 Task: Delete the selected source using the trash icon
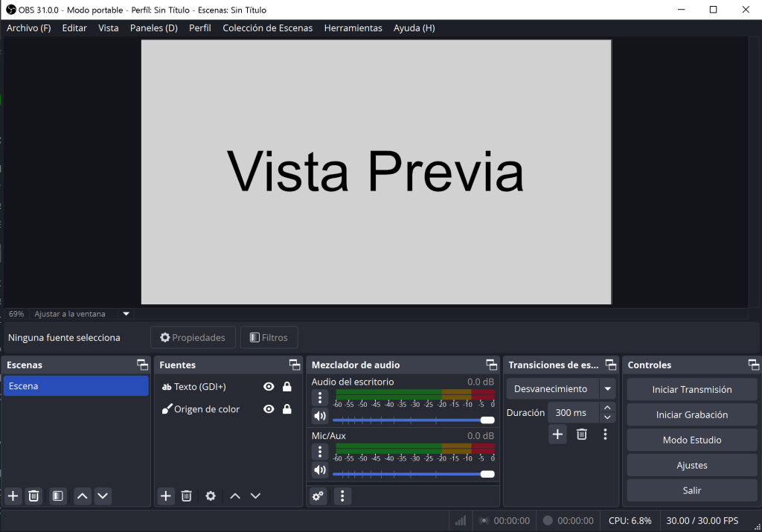186,496
